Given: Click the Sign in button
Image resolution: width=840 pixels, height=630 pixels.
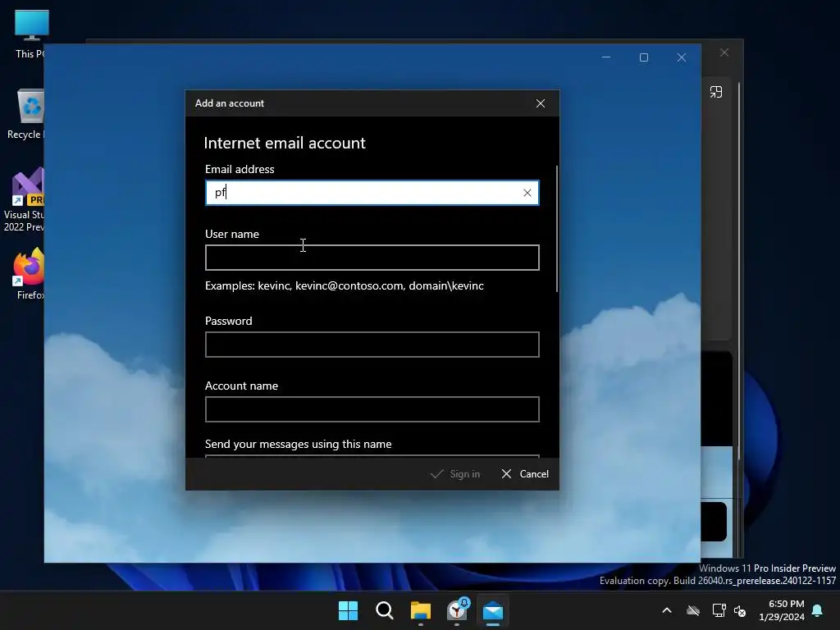Looking at the screenshot, I should 454,474.
